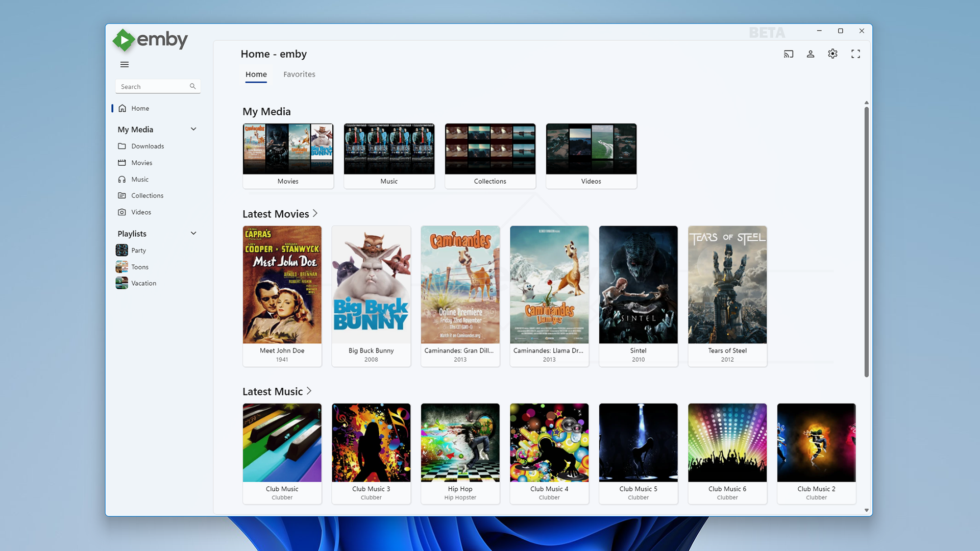Image resolution: width=980 pixels, height=551 pixels.
Task: Click the Hip Hopster artist name
Action: click(x=460, y=497)
